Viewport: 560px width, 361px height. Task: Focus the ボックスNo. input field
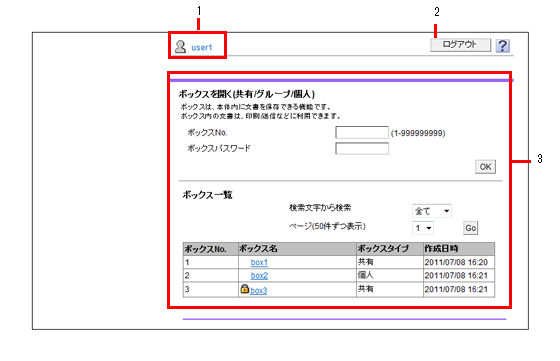(x=362, y=132)
